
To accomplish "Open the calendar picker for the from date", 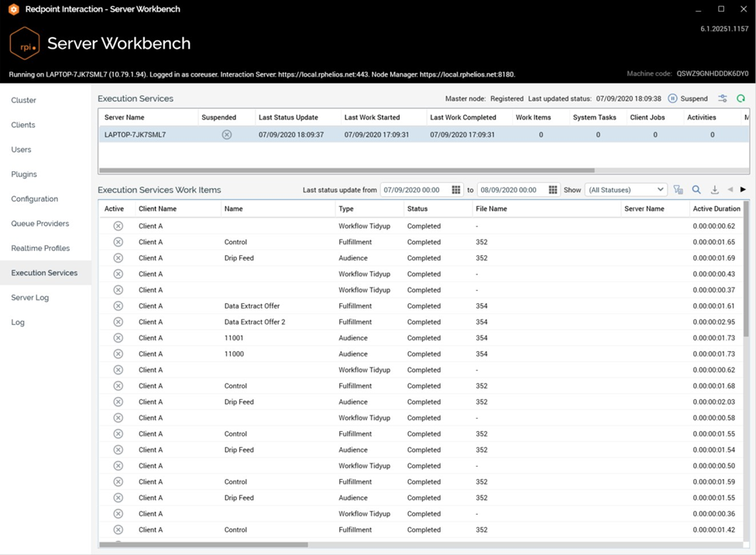I will coord(455,190).
